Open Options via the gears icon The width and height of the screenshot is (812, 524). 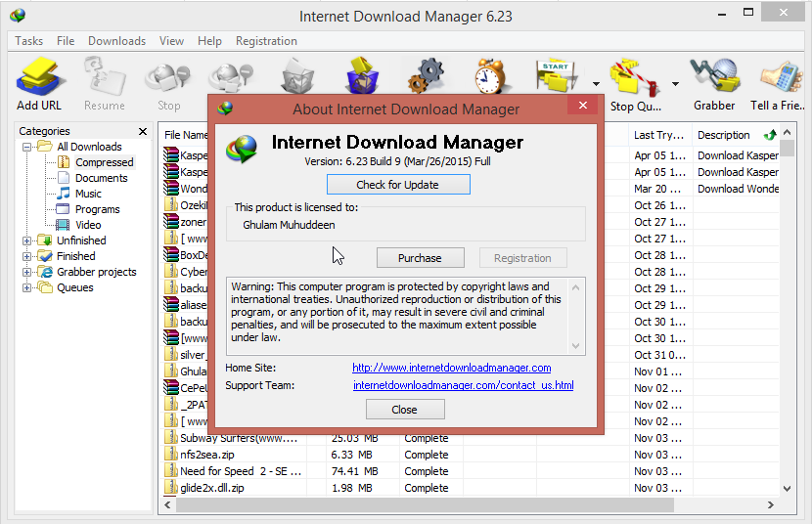click(427, 76)
